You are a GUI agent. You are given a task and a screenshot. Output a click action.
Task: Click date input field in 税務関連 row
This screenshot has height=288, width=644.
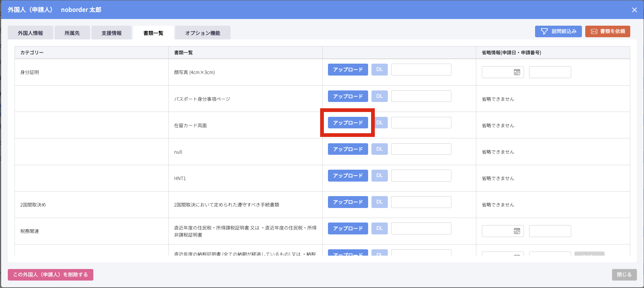498,231
